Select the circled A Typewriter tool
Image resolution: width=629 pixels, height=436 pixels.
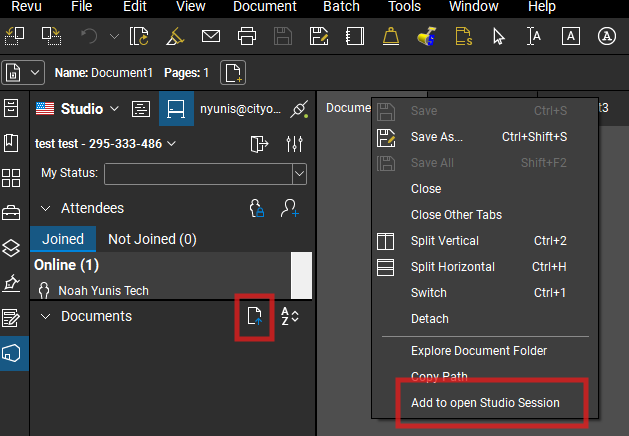tap(607, 37)
